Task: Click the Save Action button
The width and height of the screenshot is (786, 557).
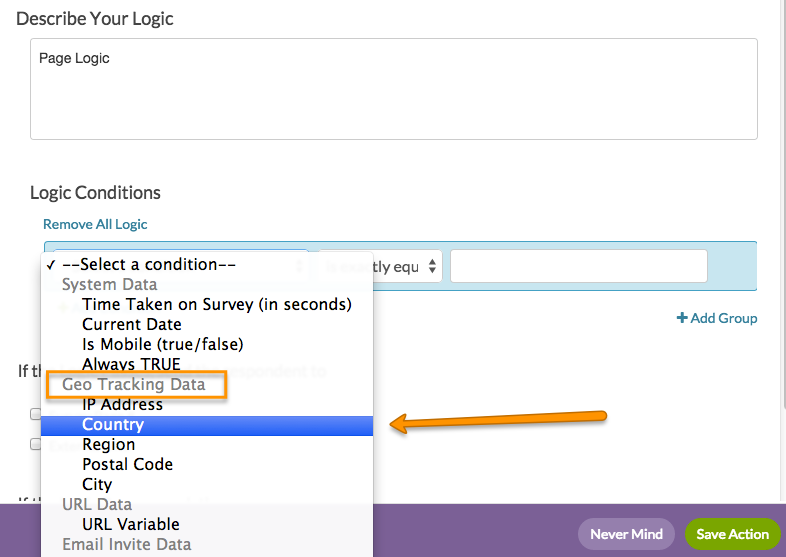Action: tap(732, 534)
